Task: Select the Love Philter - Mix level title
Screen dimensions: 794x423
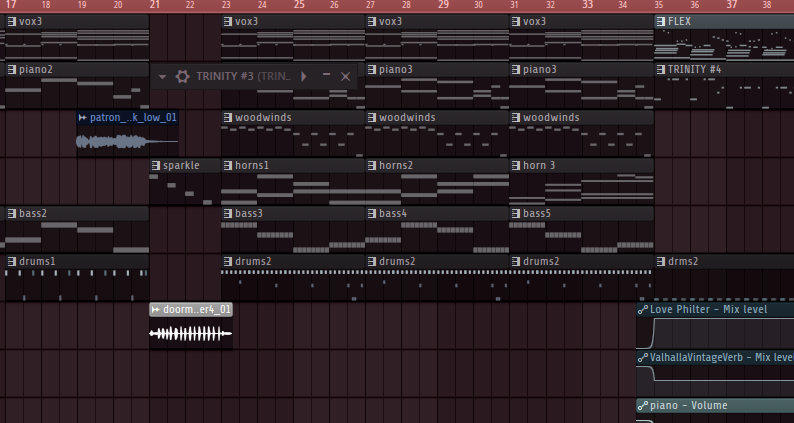Action: tap(708, 310)
